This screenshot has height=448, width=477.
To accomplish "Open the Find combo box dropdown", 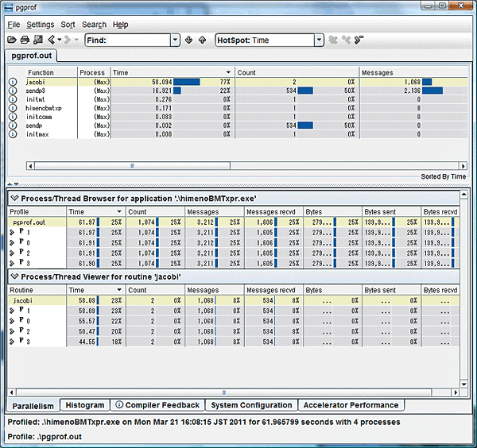I will coord(175,40).
